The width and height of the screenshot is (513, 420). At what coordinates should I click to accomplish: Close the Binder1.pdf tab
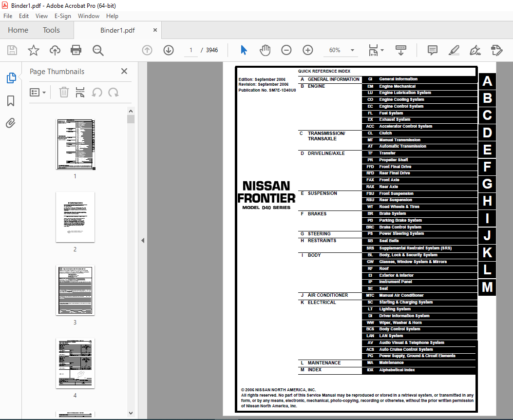(x=155, y=30)
